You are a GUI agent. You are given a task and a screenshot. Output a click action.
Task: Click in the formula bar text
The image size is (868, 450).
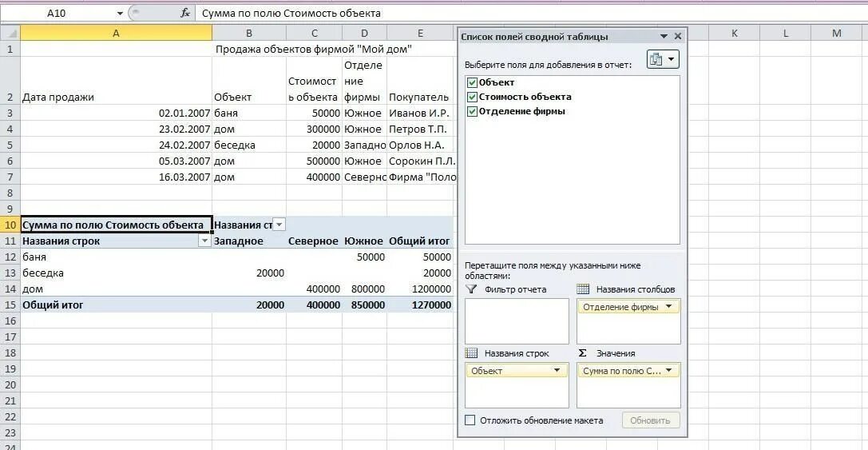[x=291, y=13]
